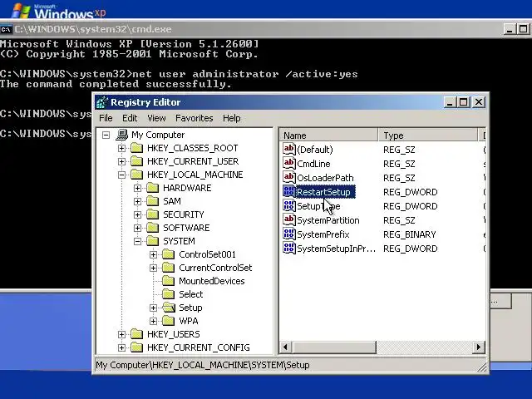This screenshot has width=532, height=399.
Task: Click the SAM key folder icon
Action: point(153,201)
